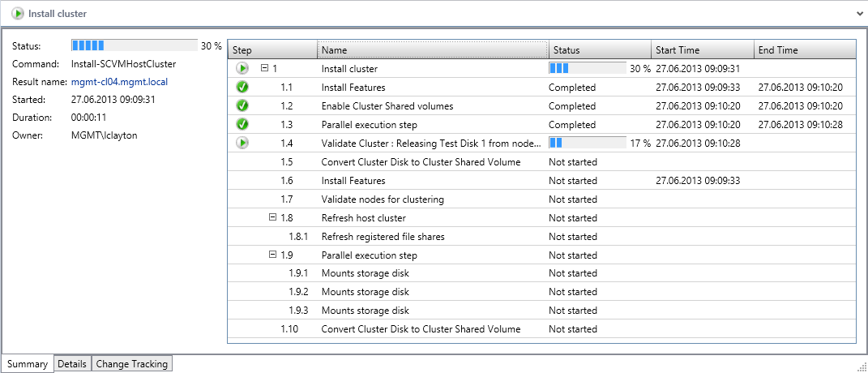Image resolution: width=868 pixels, height=373 pixels.
Task: Collapse the Install cluster panel with header chevron
Action: coord(859,14)
